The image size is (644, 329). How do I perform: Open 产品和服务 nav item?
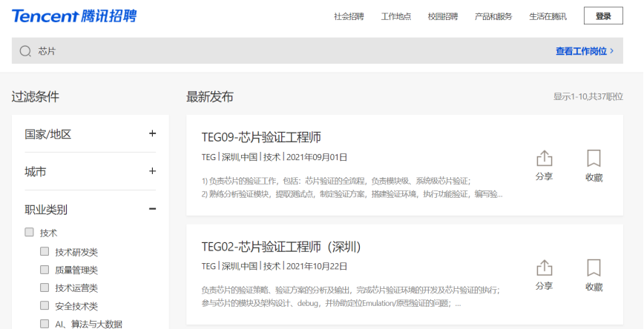tap(493, 16)
